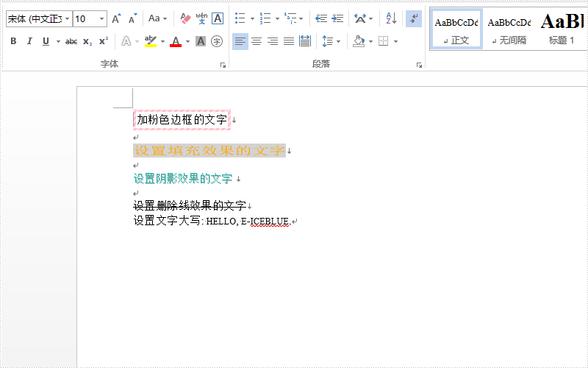Expand the Change Case Aa arrow
Image resolution: width=588 pixels, height=368 pixels.
165,19
